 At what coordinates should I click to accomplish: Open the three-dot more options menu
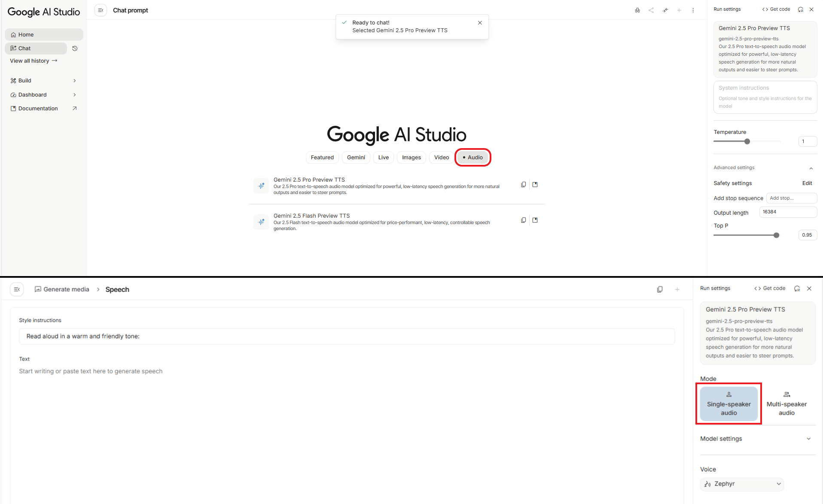693,10
